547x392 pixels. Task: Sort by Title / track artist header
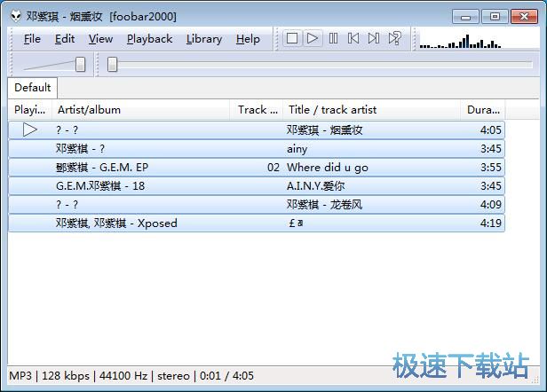pos(371,110)
